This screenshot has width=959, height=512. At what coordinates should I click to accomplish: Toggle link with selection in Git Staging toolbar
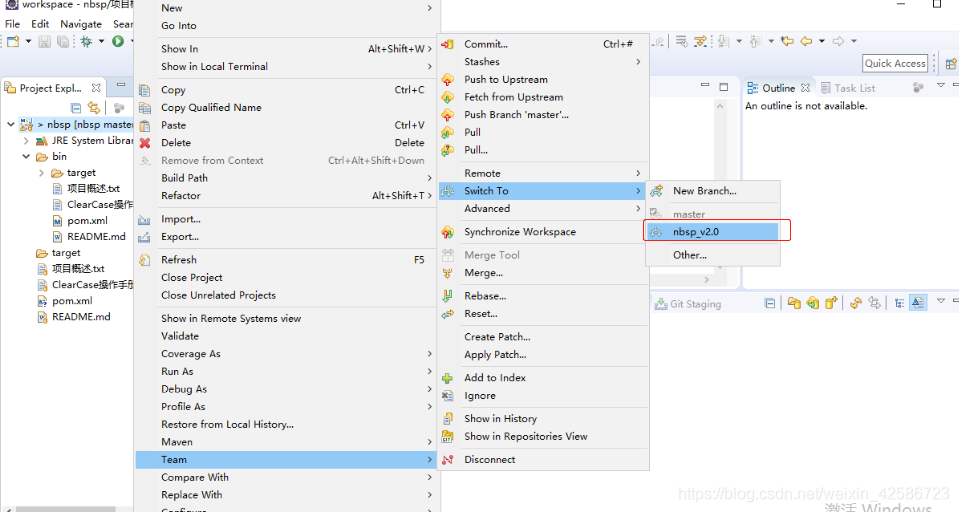pos(874,303)
